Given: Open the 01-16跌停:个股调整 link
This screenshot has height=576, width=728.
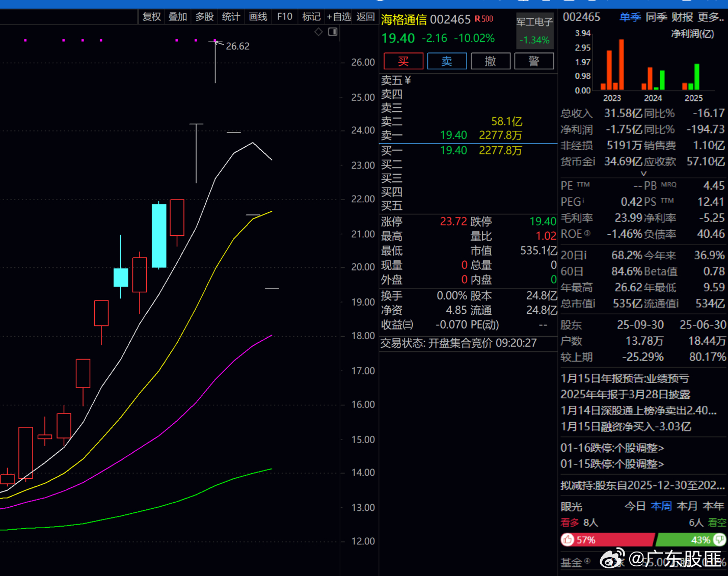Looking at the screenshot, I should (x=612, y=448).
